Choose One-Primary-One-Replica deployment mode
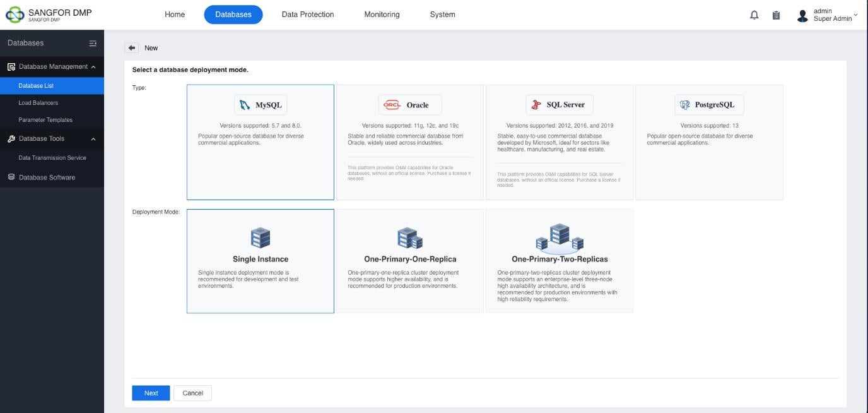Viewport: 868px width, 413px height. (410, 261)
